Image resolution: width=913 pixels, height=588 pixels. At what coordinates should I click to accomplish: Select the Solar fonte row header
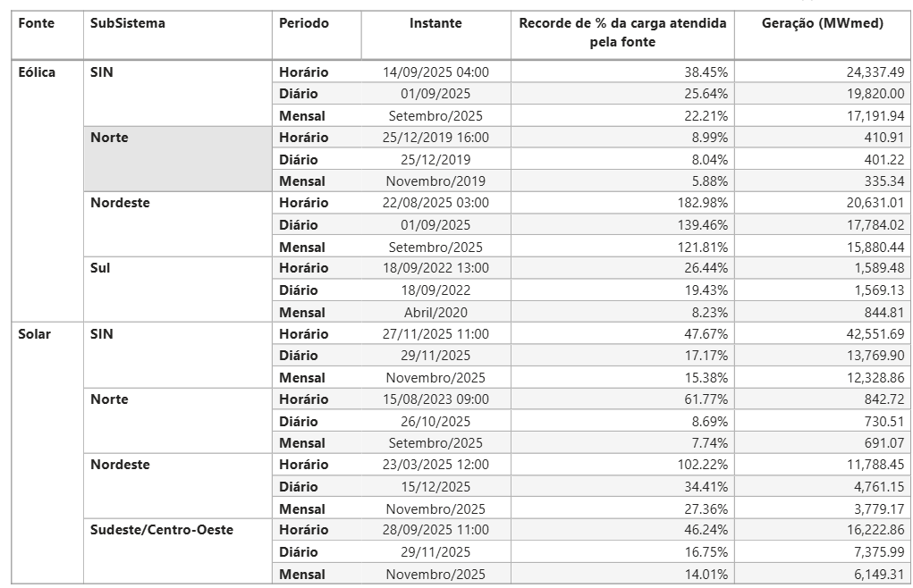pyautogui.click(x=35, y=334)
